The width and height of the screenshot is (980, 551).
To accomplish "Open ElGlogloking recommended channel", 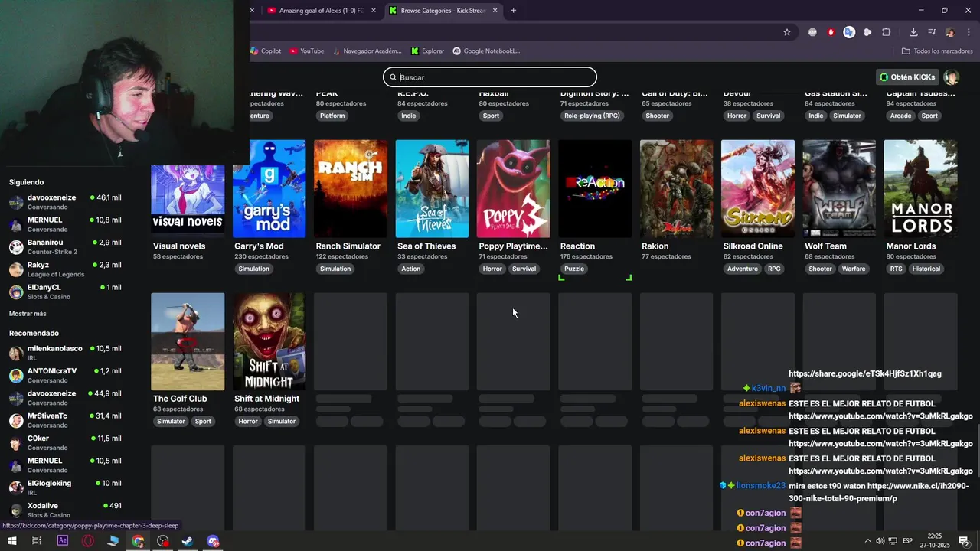I will point(64,487).
